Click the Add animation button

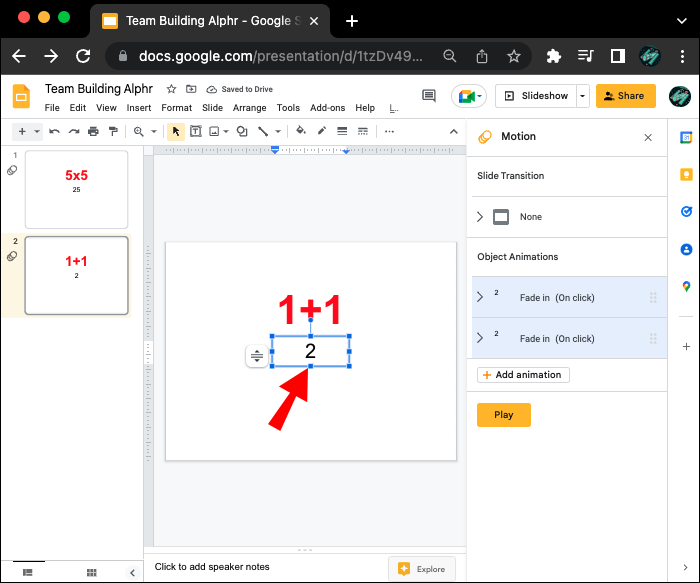tap(523, 375)
